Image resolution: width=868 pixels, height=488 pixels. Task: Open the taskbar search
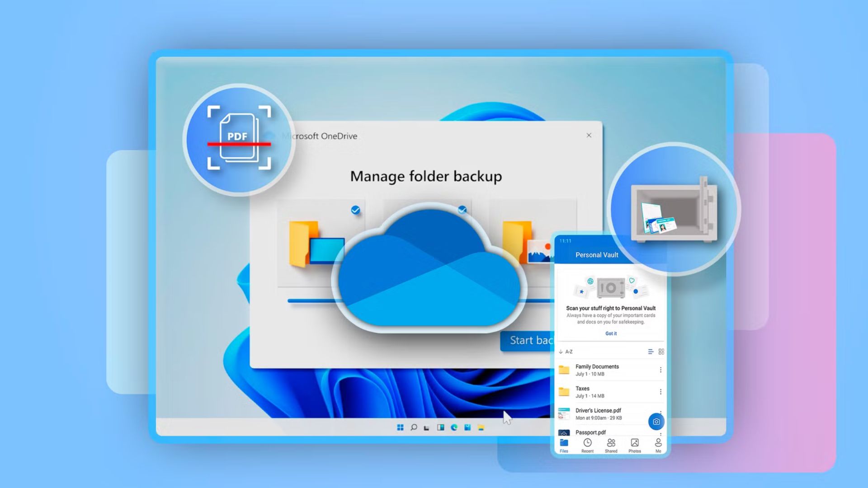click(414, 427)
